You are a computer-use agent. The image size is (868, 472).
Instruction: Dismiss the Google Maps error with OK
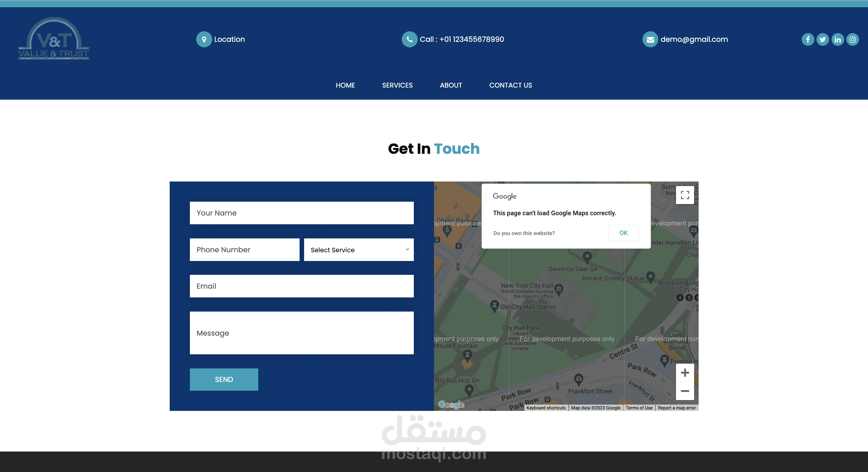click(623, 233)
